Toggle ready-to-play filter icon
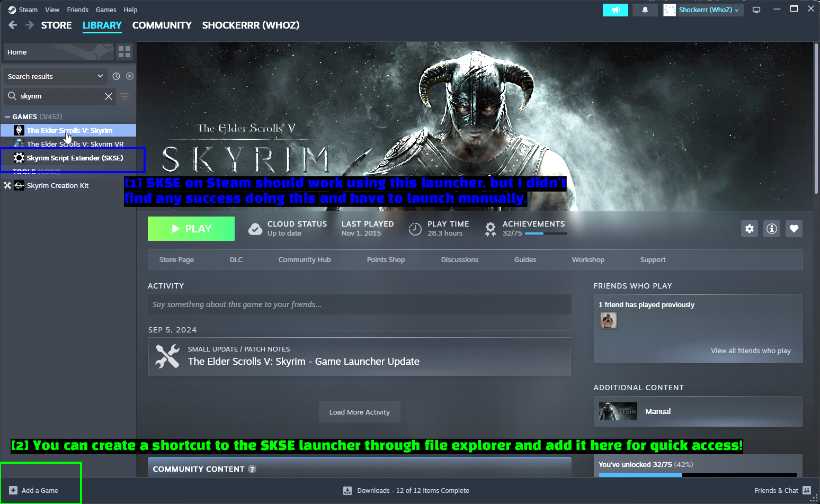820x504 pixels. pos(130,76)
